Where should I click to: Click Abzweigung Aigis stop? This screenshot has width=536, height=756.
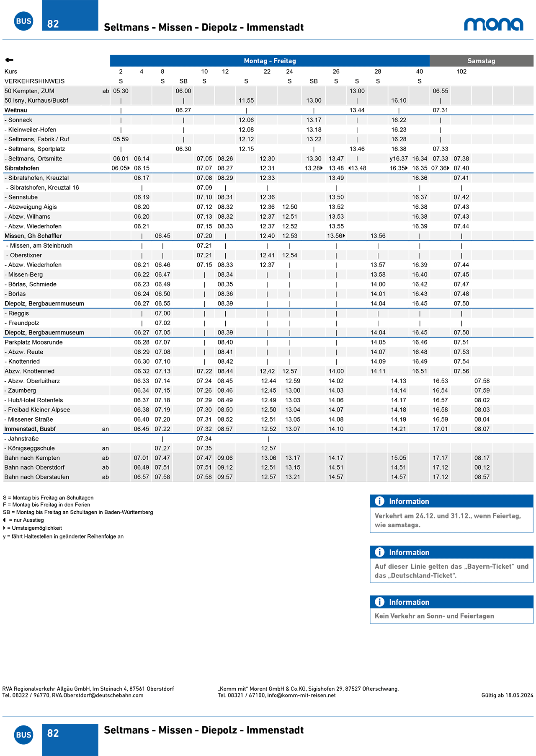pyautogui.click(x=31, y=207)
